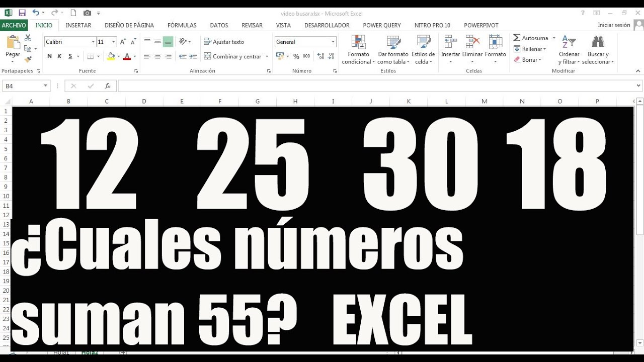Screen dimensions: 644x362
Task: Undo the last action
Action: pyautogui.click(x=36, y=13)
